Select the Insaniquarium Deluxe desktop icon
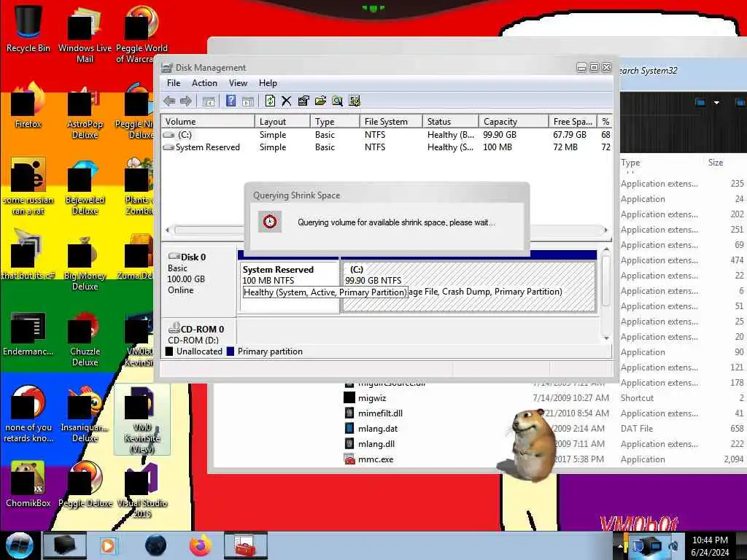The image size is (747, 560). 85,414
